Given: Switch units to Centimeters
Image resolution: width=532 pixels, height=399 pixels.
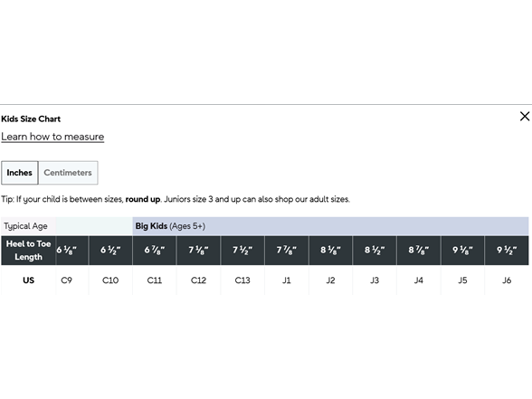Looking at the screenshot, I should point(68,173).
